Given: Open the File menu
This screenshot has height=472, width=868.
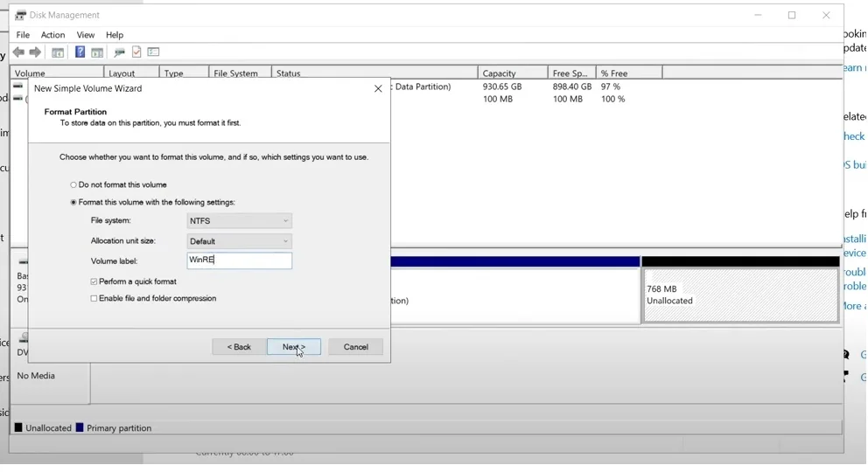Looking at the screenshot, I should 23,35.
